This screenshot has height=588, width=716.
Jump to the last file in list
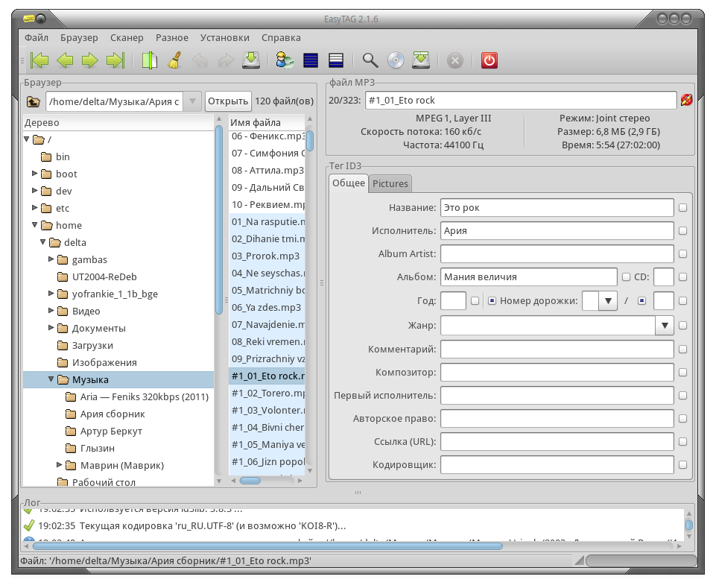coord(115,61)
